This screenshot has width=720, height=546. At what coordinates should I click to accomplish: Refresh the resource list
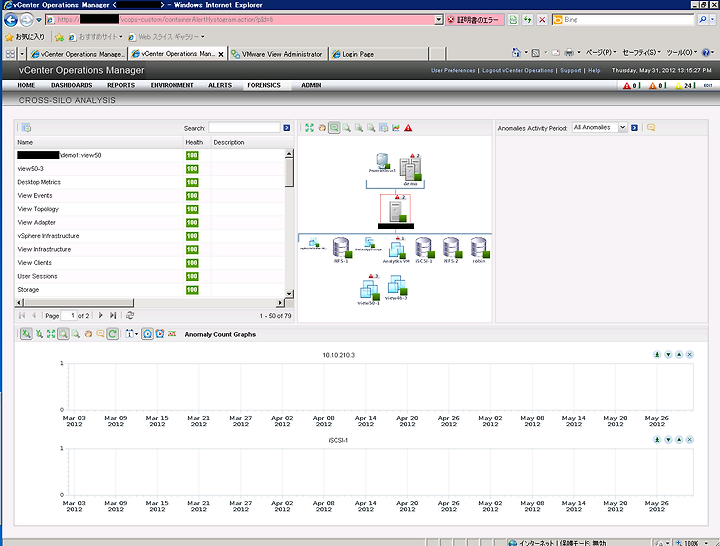[x=130, y=315]
